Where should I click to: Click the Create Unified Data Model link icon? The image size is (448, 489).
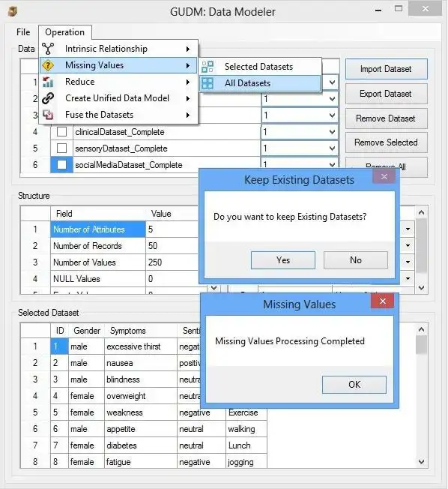[48, 98]
